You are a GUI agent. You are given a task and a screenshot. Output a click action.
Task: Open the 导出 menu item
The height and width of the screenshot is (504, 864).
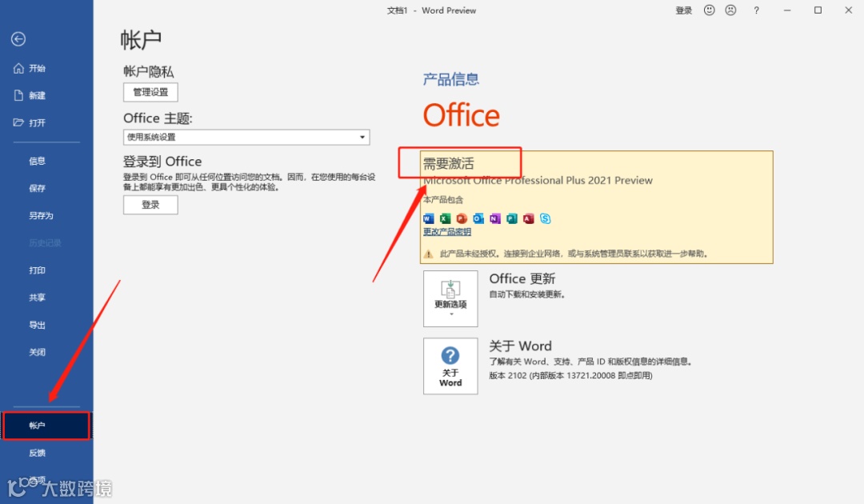pos(37,325)
